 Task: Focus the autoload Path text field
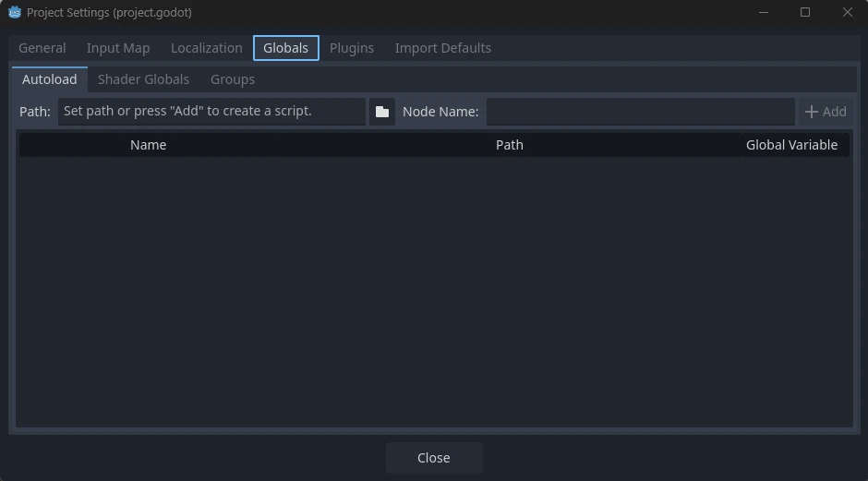tap(211, 112)
